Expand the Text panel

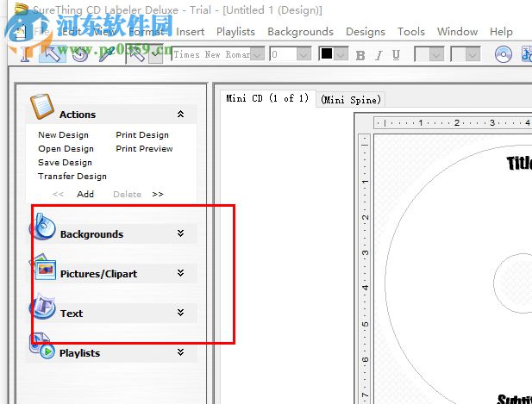click(x=180, y=313)
